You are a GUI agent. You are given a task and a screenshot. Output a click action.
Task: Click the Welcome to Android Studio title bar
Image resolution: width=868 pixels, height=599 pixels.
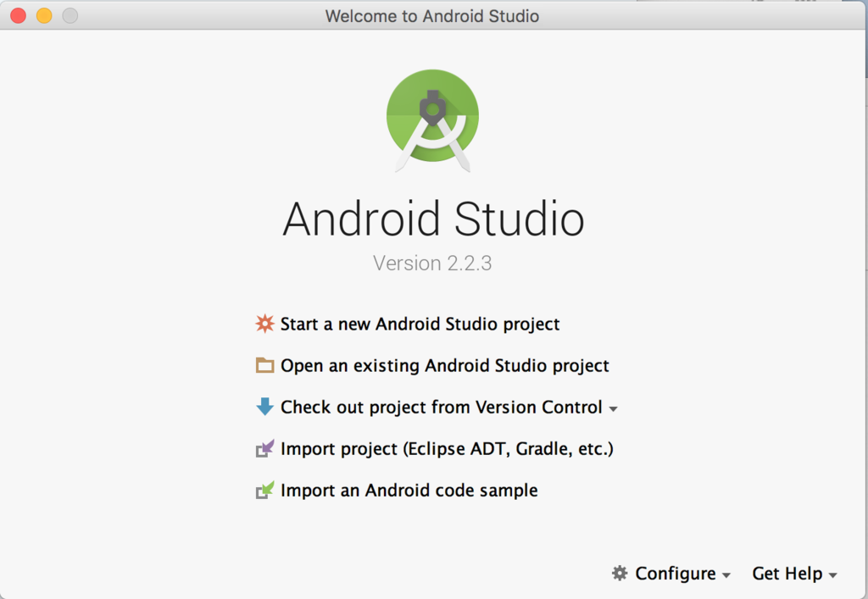coord(432,16)
